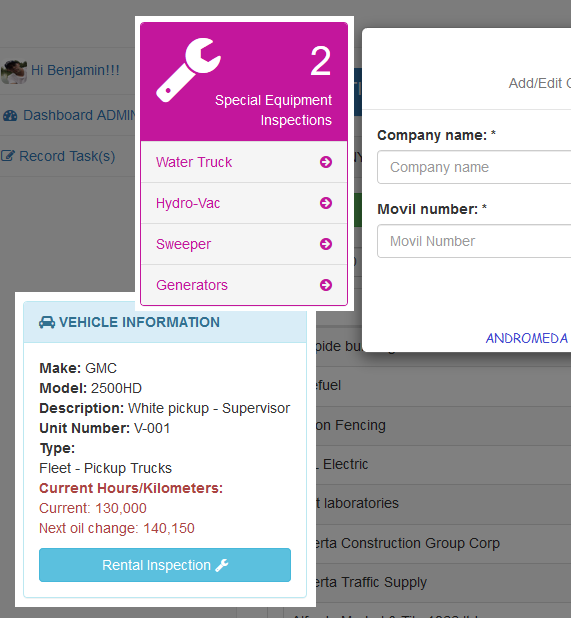
Task: Click the arrow icon beside Water Truck
Action: coord(326,162)
